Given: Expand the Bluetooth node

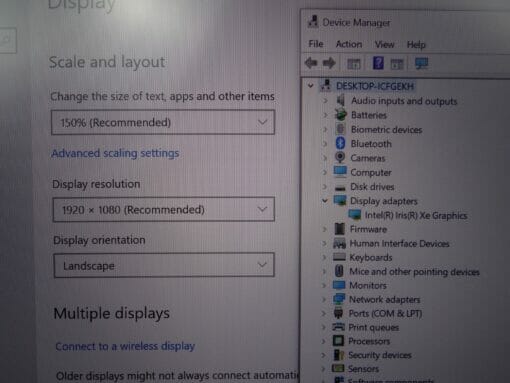Looking at the screenshot, I should 325,143.
